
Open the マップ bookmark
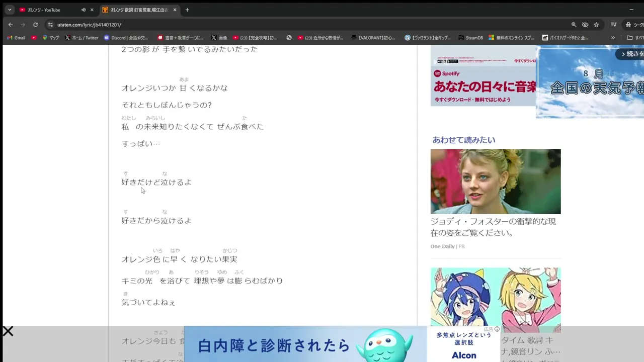coord(51,38)
